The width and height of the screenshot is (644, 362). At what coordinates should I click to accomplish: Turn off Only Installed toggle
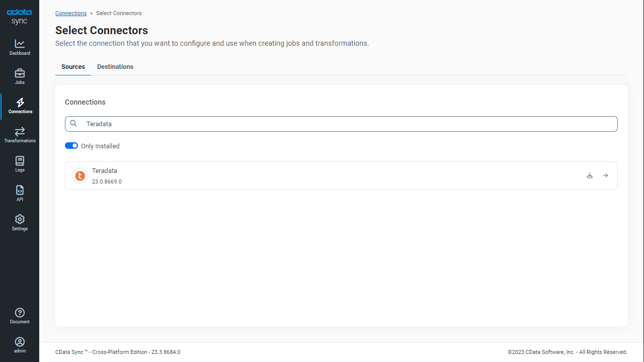[x=71, y=146]
